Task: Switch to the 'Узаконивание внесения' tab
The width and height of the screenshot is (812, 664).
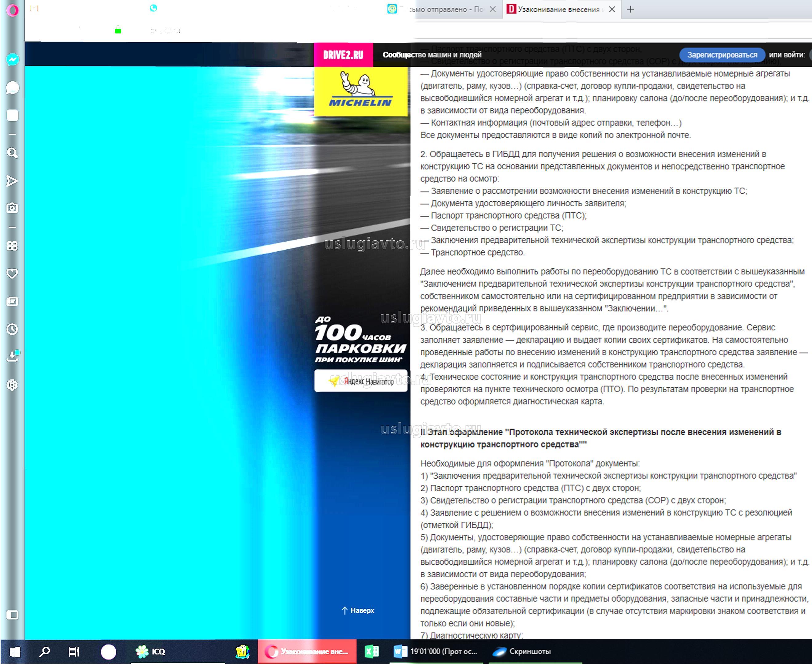Action: click(558, 10)
